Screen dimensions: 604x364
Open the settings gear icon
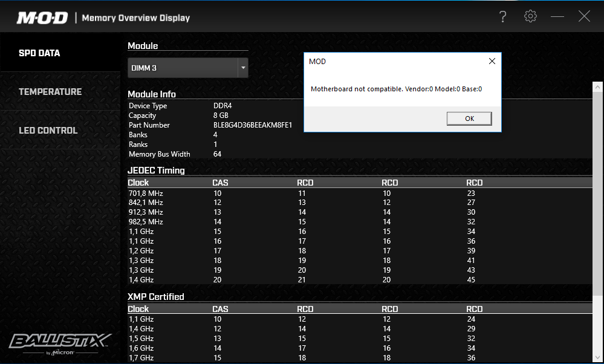530,16
